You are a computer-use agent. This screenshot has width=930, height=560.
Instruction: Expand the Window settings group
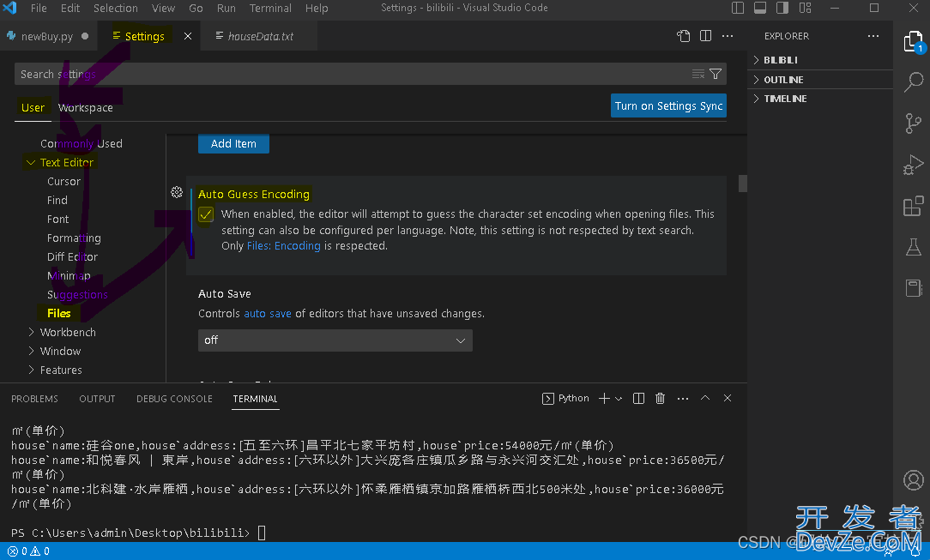coord(31,352)
